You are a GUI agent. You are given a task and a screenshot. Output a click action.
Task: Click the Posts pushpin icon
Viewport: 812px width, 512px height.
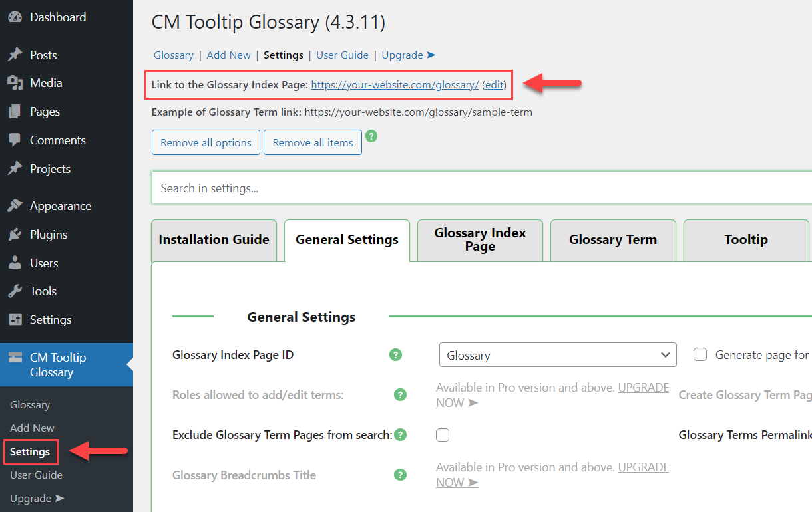pos(15,55)
